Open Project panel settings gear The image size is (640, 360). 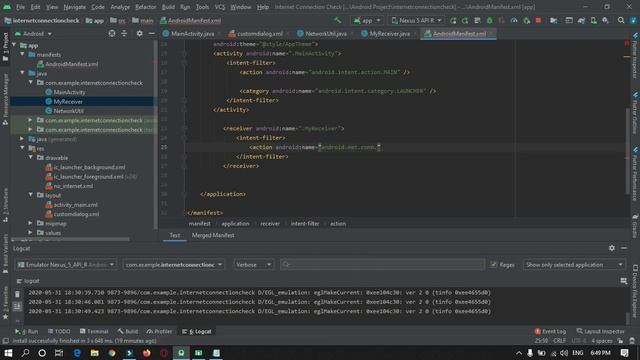140,33
